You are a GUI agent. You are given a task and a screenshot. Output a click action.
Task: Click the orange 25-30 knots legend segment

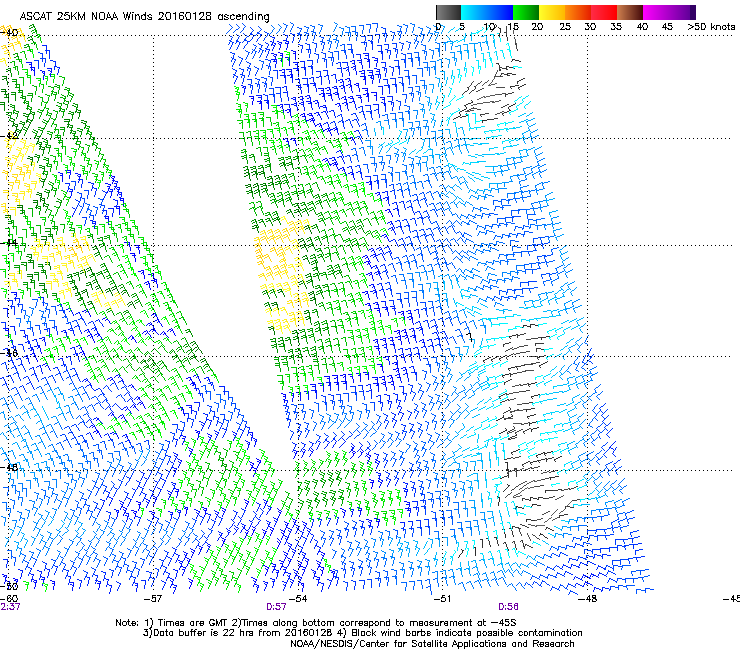(x=578, y=12)
